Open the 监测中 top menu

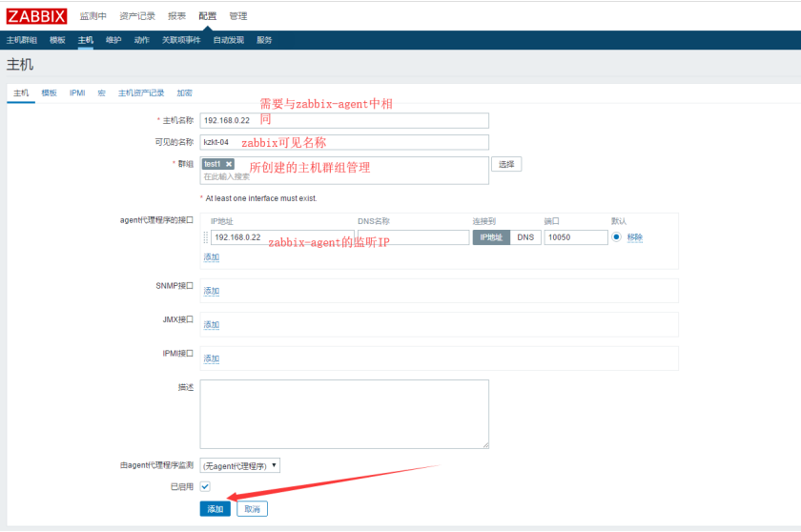pos(93,16)
